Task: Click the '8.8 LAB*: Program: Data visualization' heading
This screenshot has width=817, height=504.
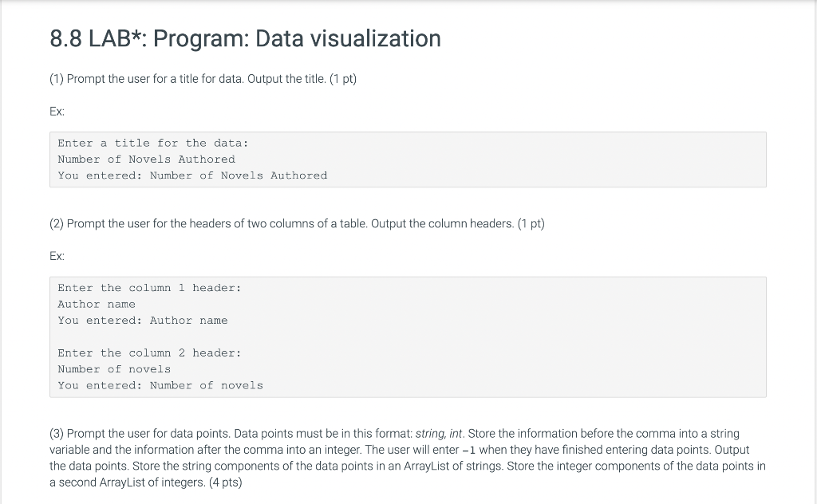Action: [246, 38]
